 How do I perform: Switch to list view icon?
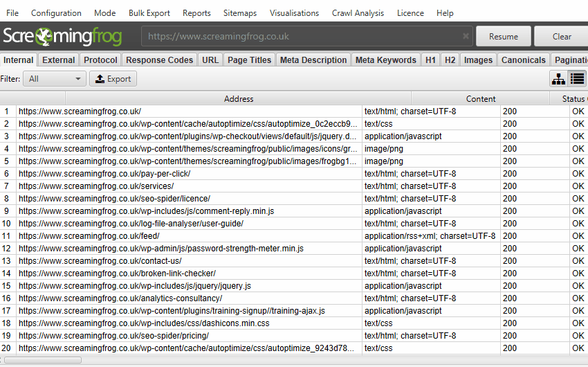pos(577,79)
